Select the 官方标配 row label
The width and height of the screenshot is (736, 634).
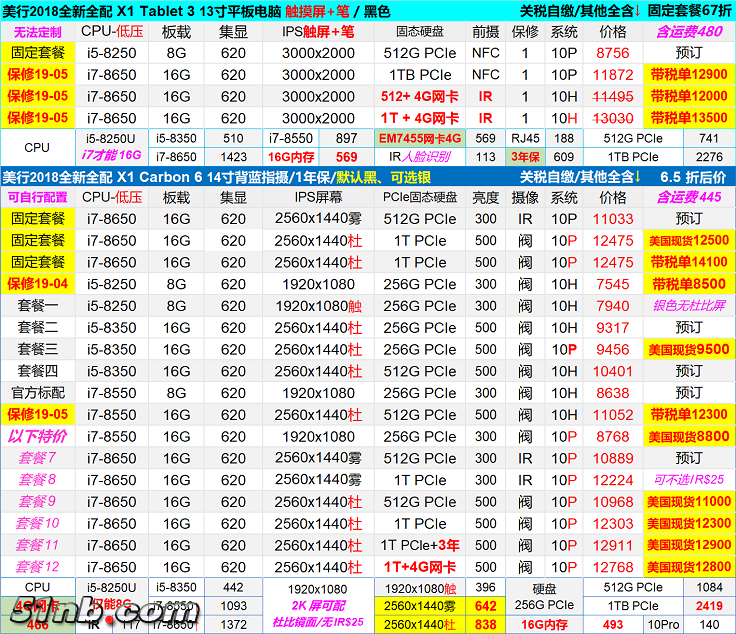(38, 393)
